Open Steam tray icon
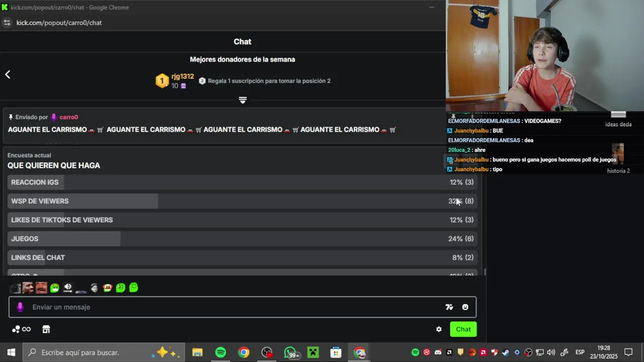Viewport: 644px width, 362px height. 505,352
